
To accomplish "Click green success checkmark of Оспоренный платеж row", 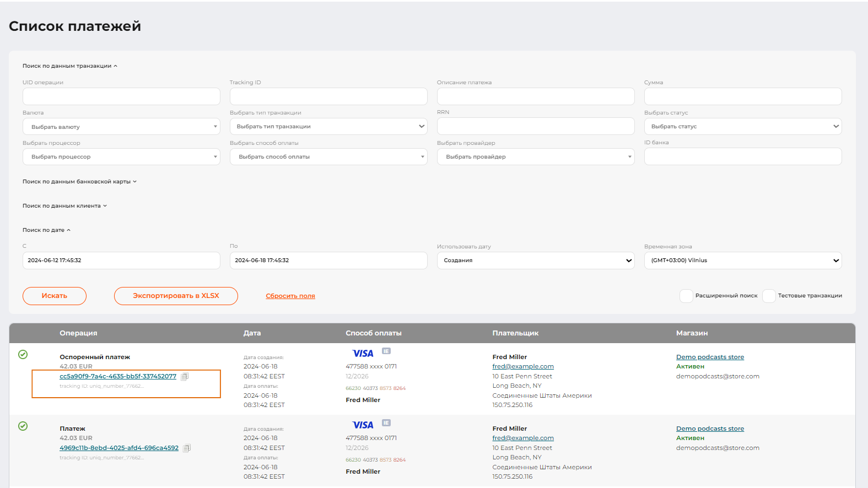I will coord(23,355).
